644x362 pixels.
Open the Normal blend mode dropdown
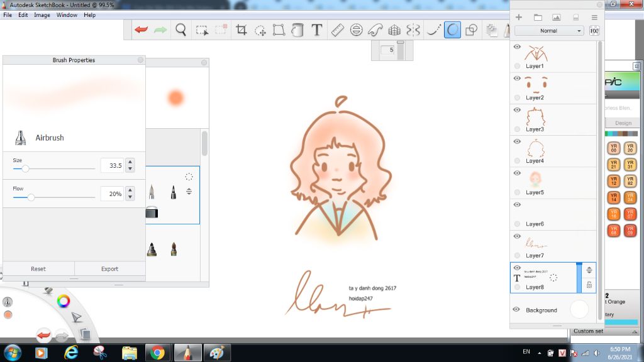click(x=548, y=31)
